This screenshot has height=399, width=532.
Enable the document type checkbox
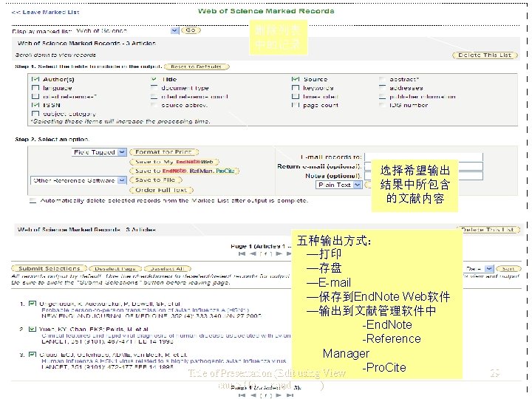[154, 88]
